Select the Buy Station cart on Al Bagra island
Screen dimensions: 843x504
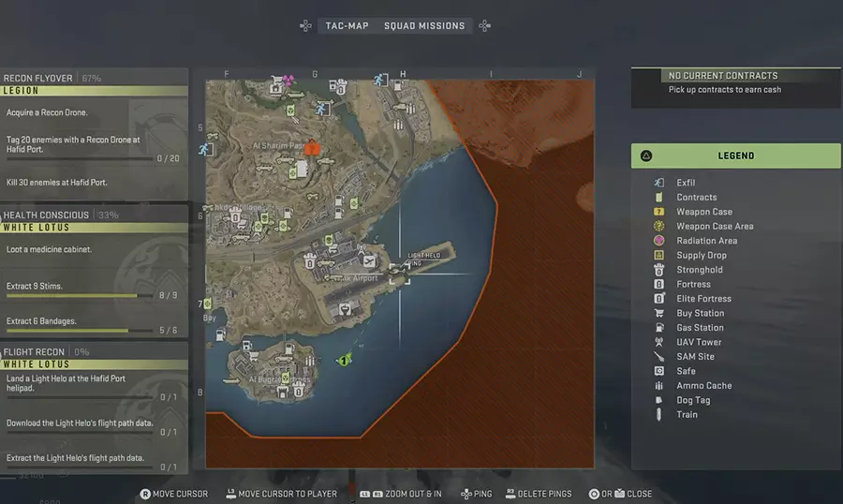254,356
